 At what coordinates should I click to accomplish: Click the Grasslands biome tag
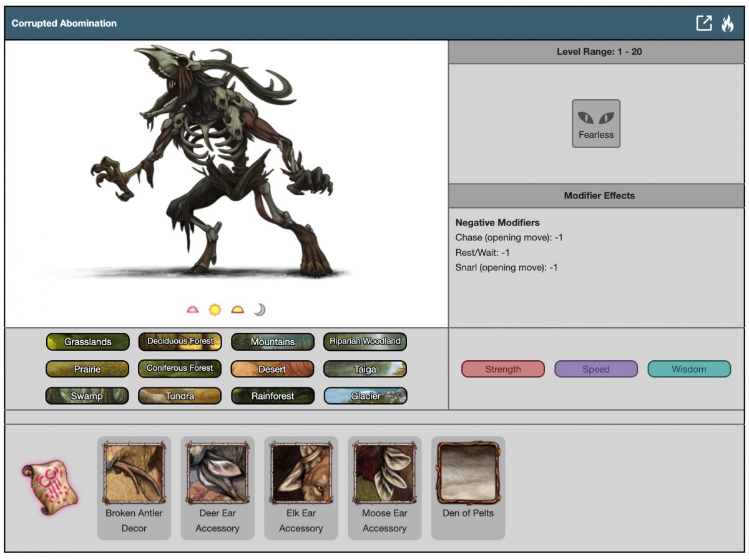coord(88,342)
